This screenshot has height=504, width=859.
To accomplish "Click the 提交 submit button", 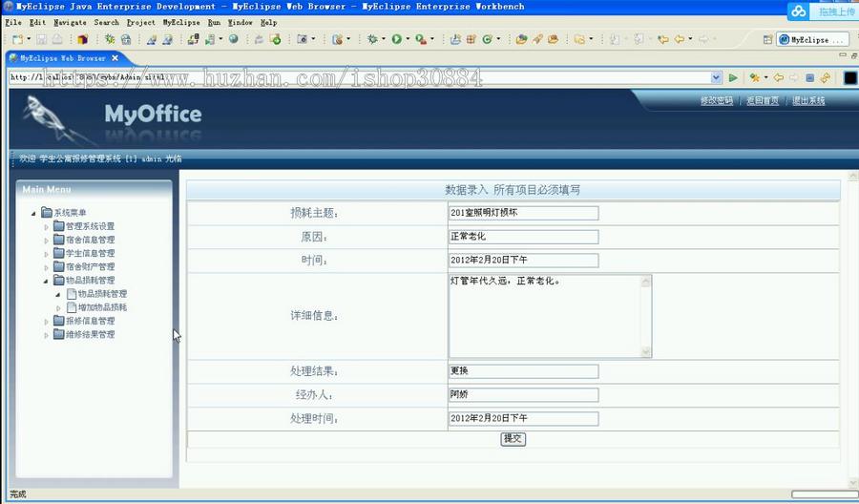I will point(513,439).
